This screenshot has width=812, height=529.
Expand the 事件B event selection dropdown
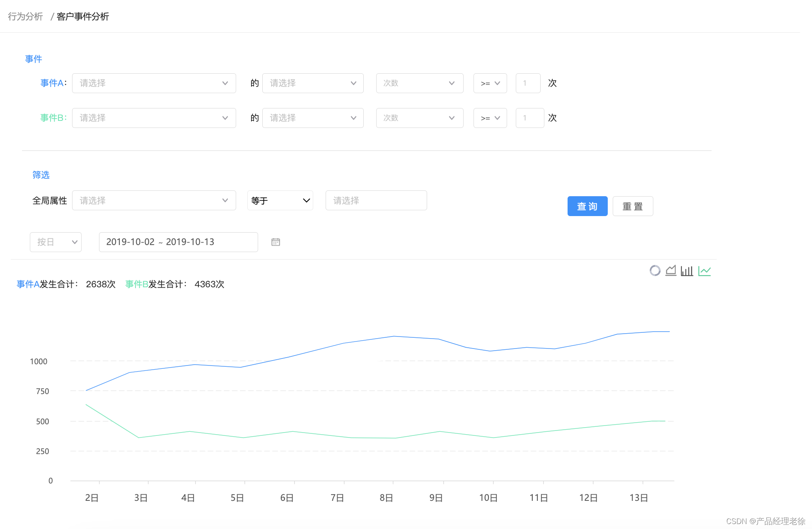(x=154, y=118)
